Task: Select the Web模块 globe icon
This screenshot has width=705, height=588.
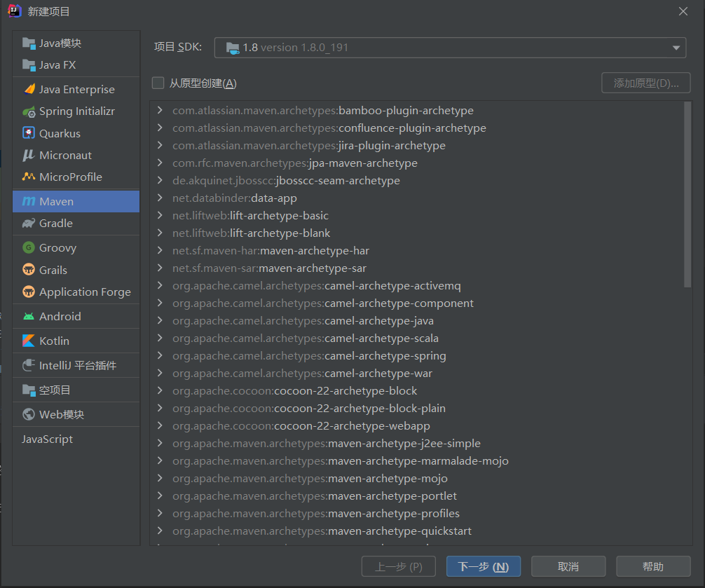Action: pos(29,414)
